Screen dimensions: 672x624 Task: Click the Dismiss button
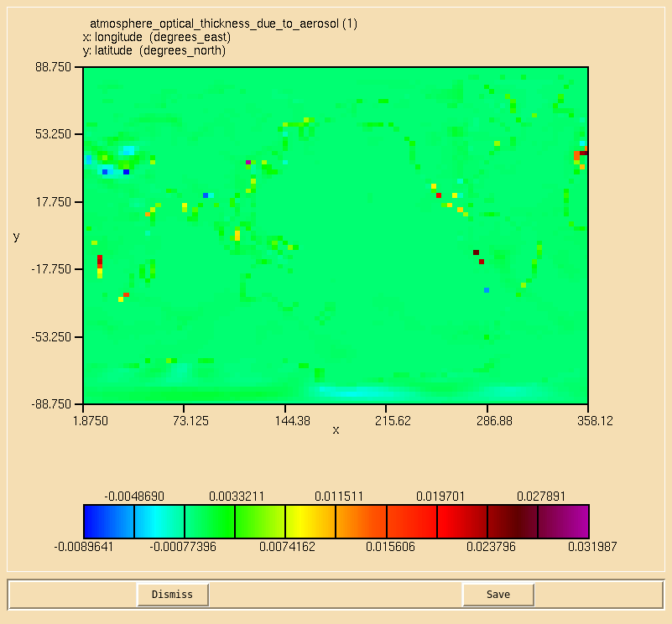pos(173,595)
